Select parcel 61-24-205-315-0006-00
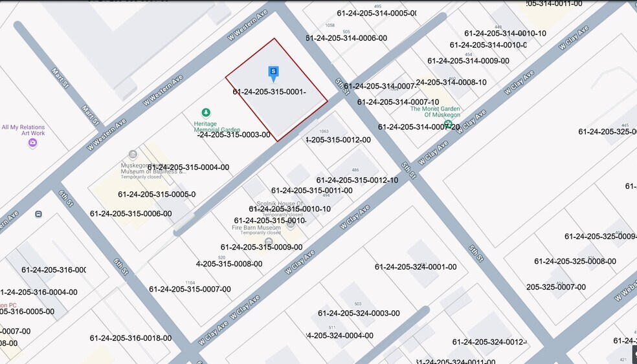The width and height of the screenshot is (637, 364). [131, 213]
